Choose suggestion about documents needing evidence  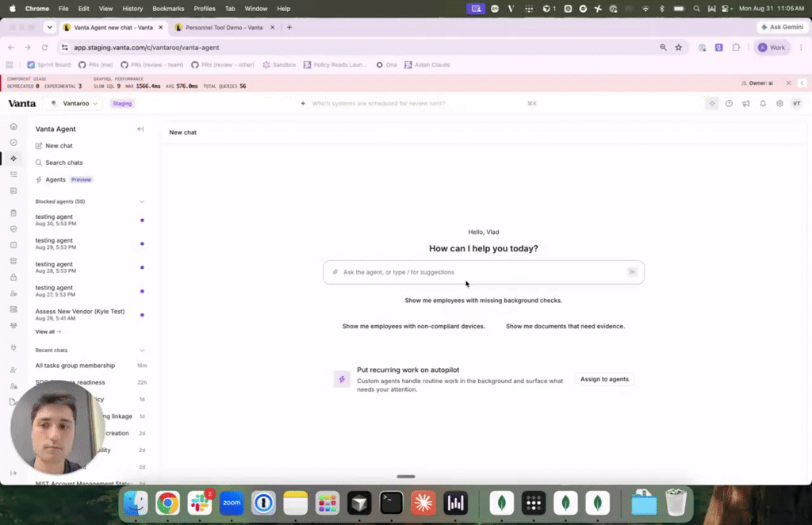pyautogui.click(x=565, y=326)
